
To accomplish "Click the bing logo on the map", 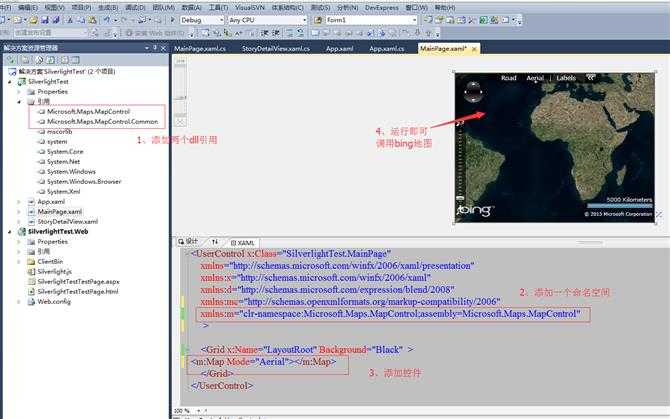I will [x=476, y=210].
